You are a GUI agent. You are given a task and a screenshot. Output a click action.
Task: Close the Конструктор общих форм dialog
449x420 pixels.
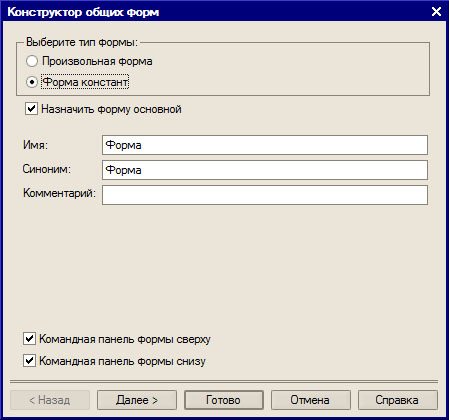tap(436, 12)
